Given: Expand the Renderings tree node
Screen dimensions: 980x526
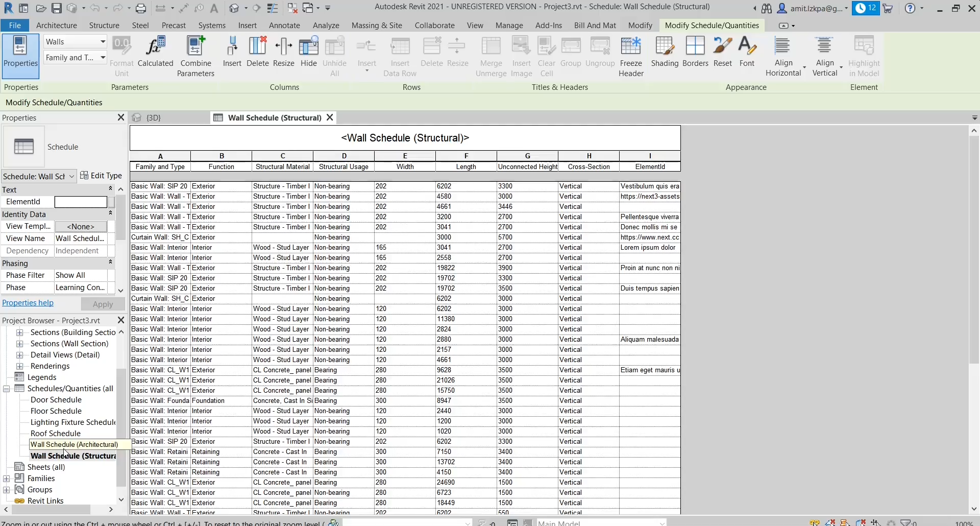Looking at the screenshot, I should click(20, 366).
